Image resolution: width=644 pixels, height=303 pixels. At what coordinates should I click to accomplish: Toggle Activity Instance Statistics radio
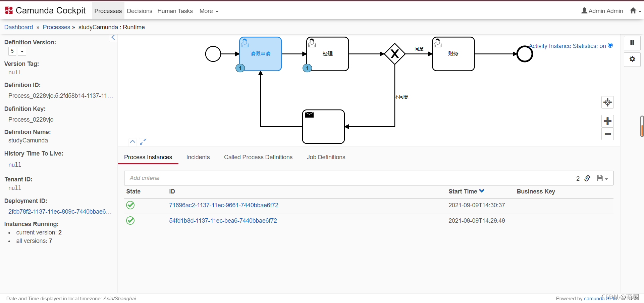pos(610,45)
